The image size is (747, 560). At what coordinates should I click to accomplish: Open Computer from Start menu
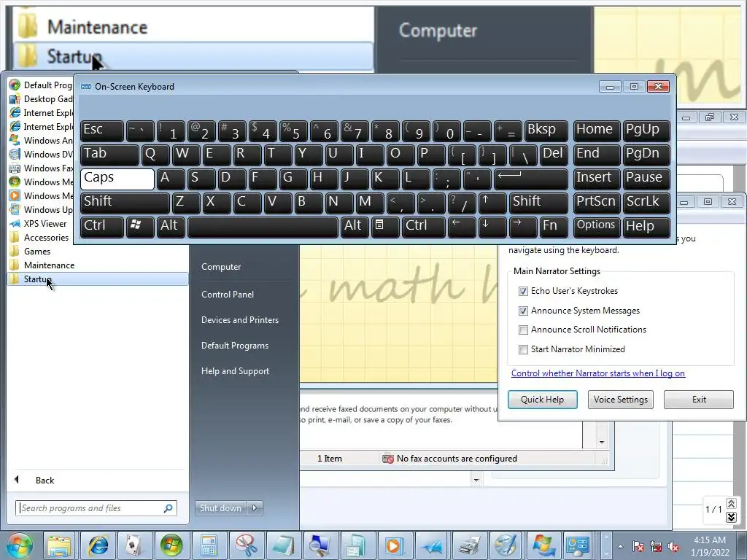(221, 267)
